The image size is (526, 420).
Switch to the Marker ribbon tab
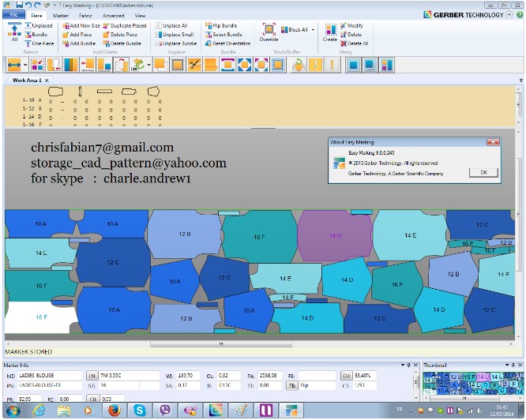click(61, 15)
